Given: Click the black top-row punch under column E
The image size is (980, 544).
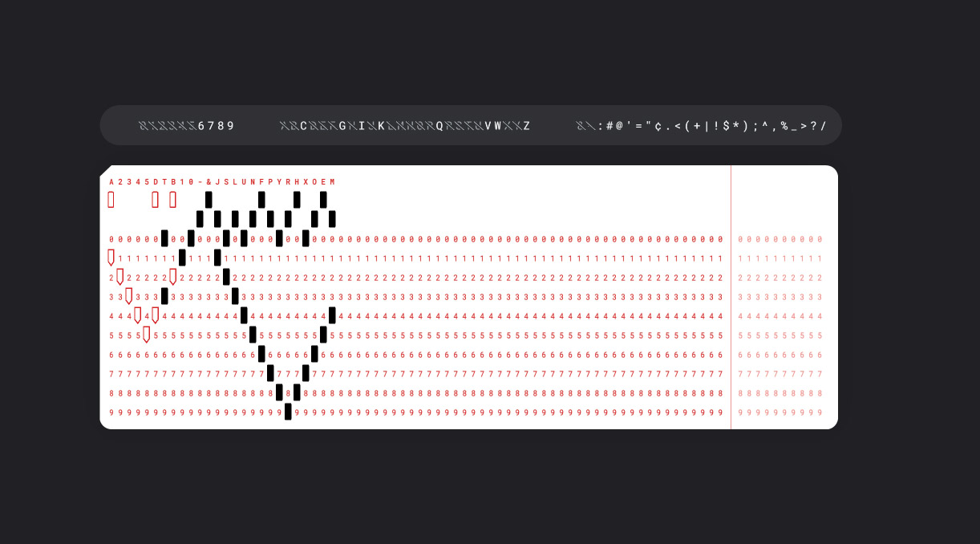Looking at the screenshot, I should [x=323, y=200].
